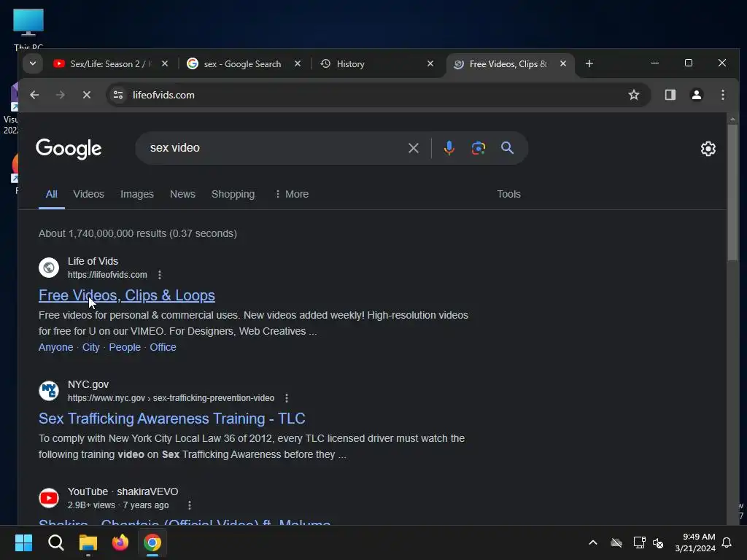
Task: Open more options for Life of Vids result
Action: (x=160, y=275)
